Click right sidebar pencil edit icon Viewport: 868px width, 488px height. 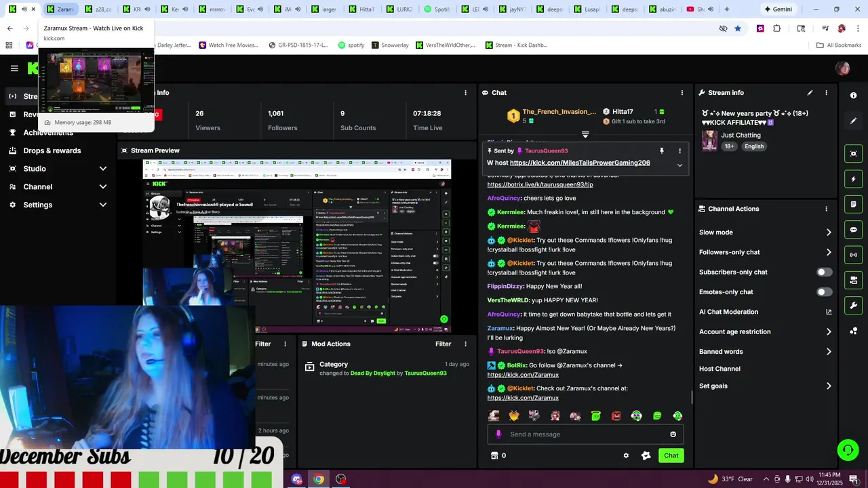[853, 121]
